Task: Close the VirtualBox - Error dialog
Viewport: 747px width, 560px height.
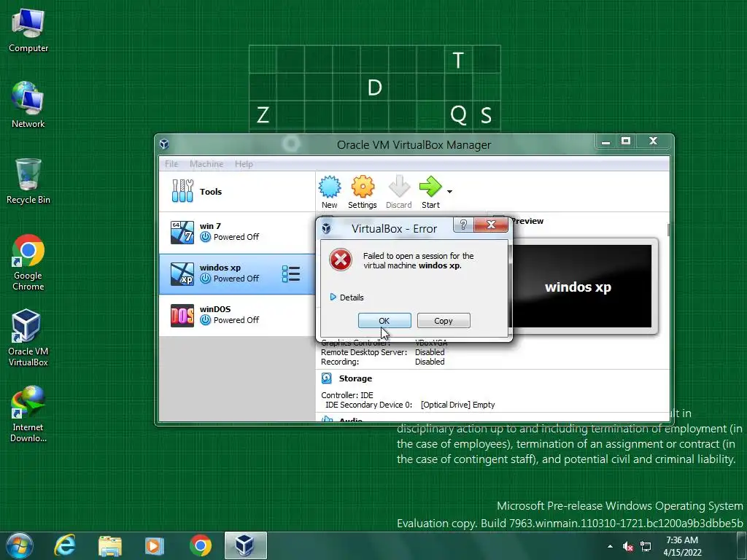Action: tap(491, 225)
